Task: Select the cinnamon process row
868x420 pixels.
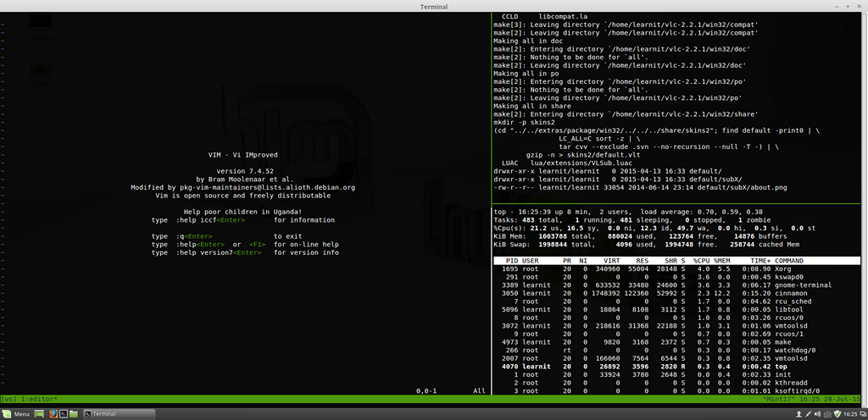Action: (x=676, y=293)
